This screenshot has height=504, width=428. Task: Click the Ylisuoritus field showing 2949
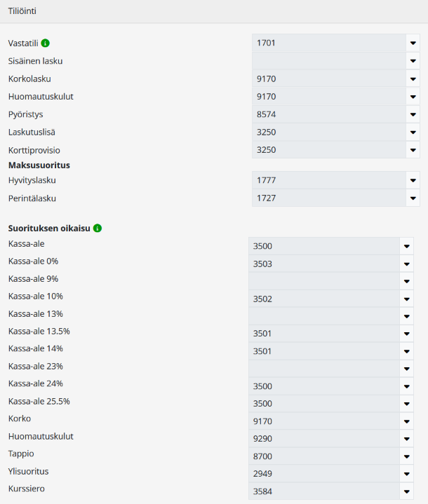pos(323,474)
